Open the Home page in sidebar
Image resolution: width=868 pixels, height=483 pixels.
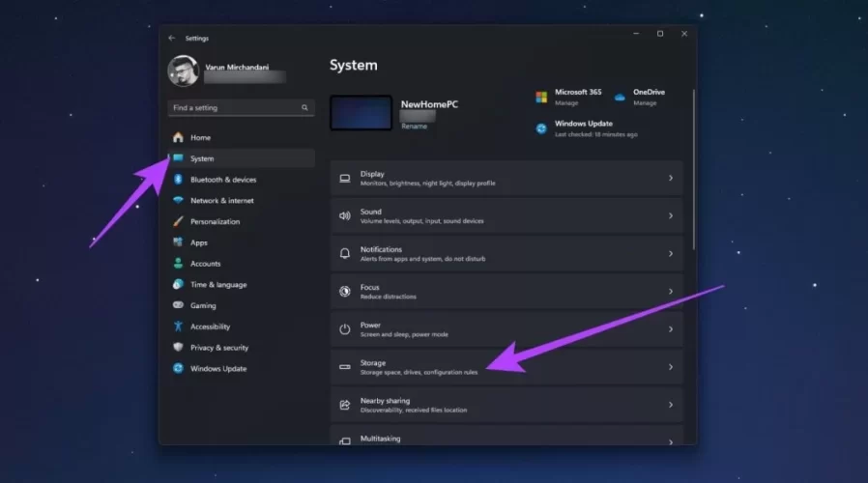(200, 137)
